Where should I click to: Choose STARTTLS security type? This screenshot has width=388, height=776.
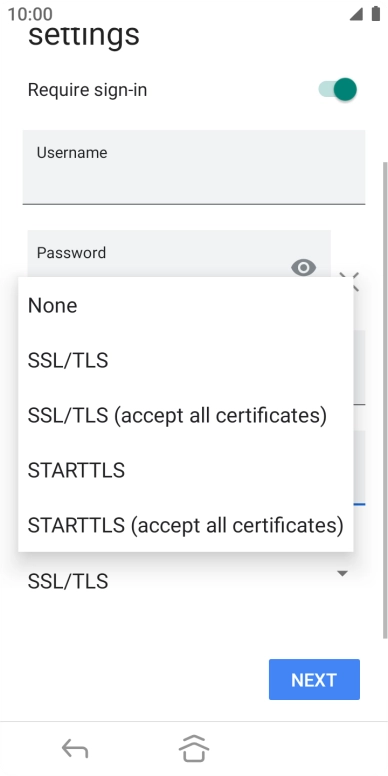[186, 470]
